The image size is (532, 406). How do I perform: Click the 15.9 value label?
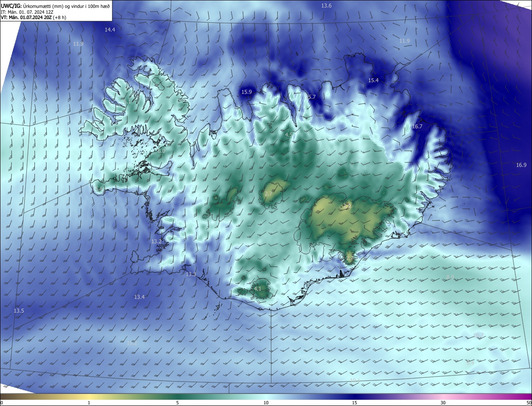pyautogui.click(x=246, y=92)
